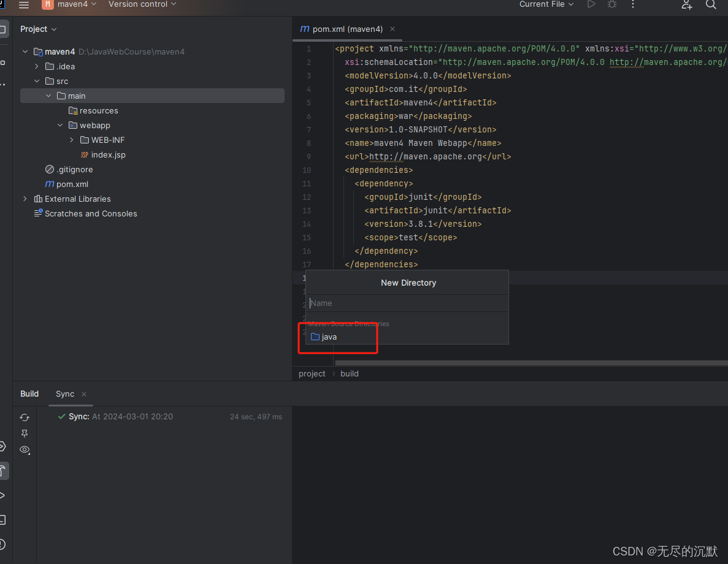Click the version 3.8.1 line
Viewport: 728px width, 564px height.
pyautogui.click(x=423, y=224)
